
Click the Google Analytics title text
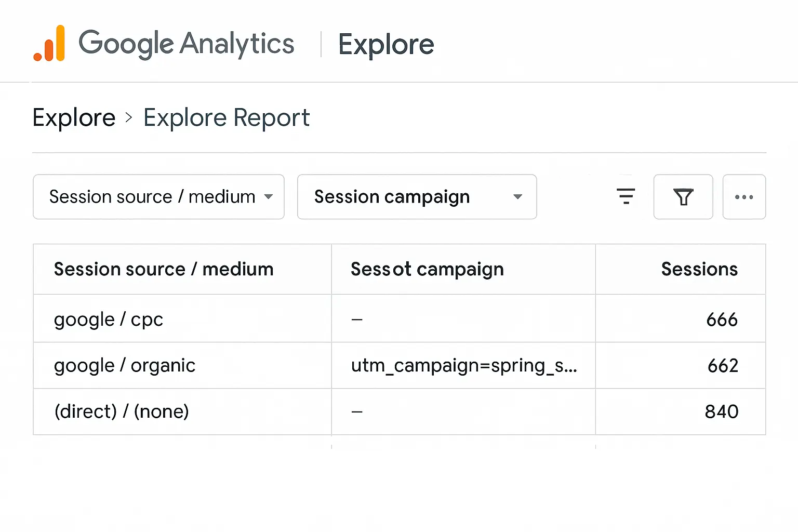click(186, 44)
